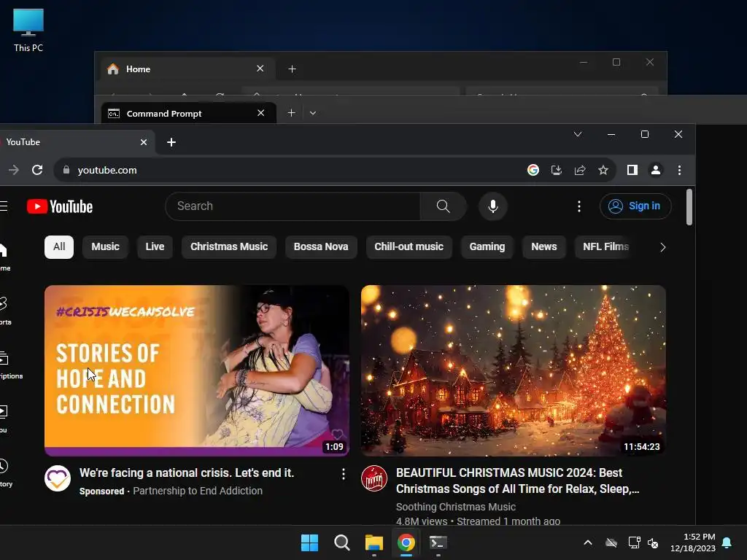The width and height of the screenshot is (747, 560).
Task: Click Soothing Christmas Music channel avatar
Action: 374,478
